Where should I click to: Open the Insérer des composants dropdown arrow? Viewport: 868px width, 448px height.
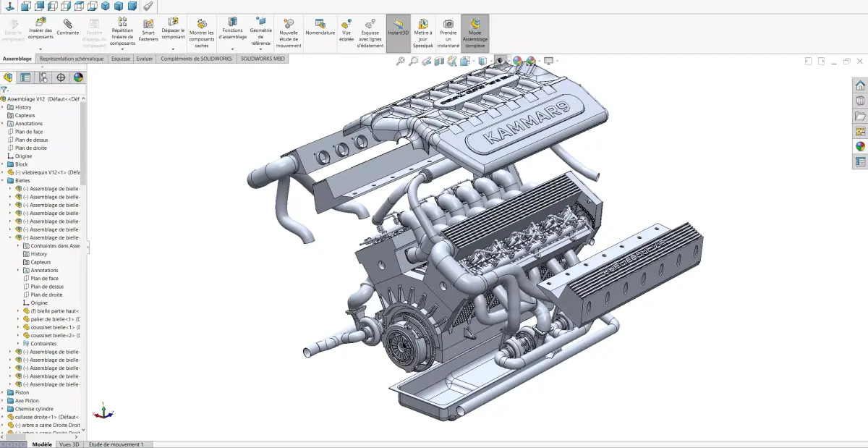(x=41, y=49)
